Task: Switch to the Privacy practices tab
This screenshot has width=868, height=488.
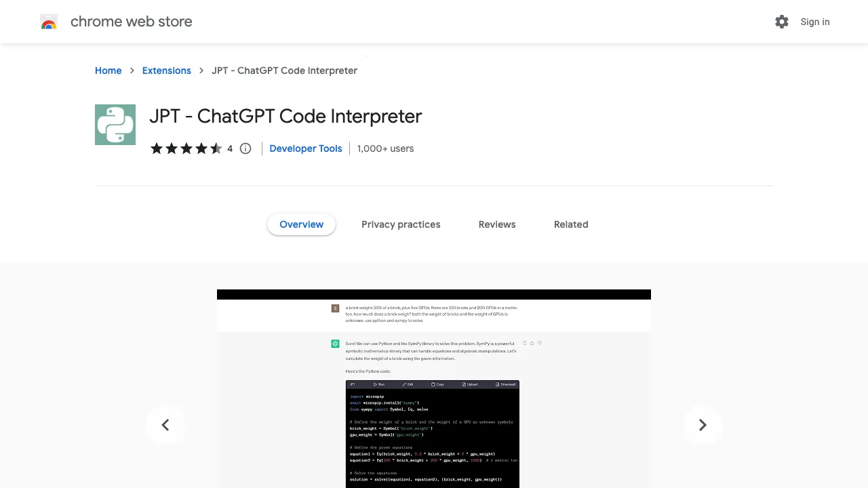Action: coord(401,224)
